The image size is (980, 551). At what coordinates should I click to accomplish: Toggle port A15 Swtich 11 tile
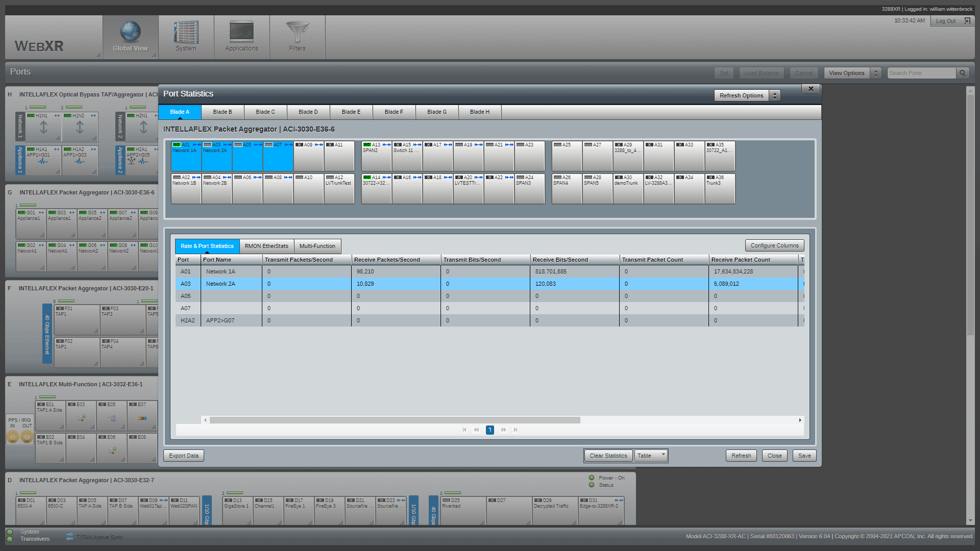coord(407,156)
